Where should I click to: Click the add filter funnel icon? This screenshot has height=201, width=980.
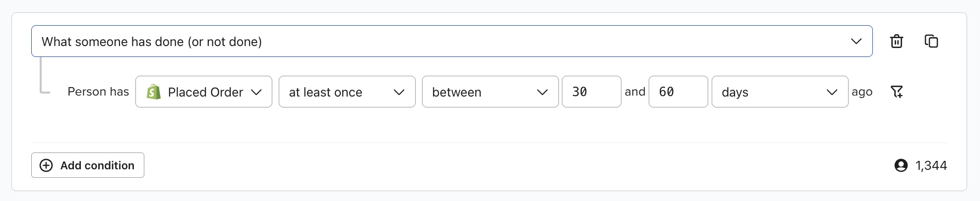pyautogui.click(x=897, y=92)
